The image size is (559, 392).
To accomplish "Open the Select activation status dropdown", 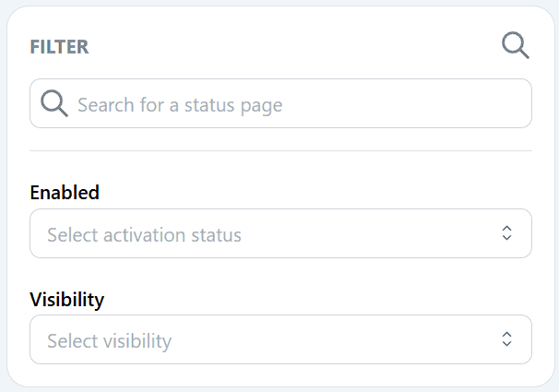I will pos(281,233).
